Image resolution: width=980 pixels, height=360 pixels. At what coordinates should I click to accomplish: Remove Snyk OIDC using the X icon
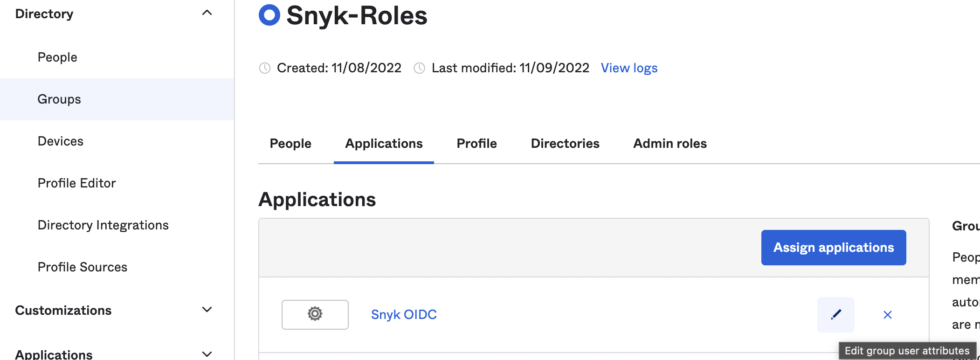(x=887, y=315)
